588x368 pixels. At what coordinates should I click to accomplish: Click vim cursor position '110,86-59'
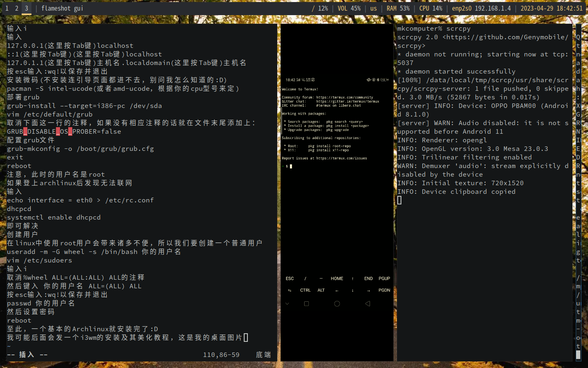click(221, 355)
